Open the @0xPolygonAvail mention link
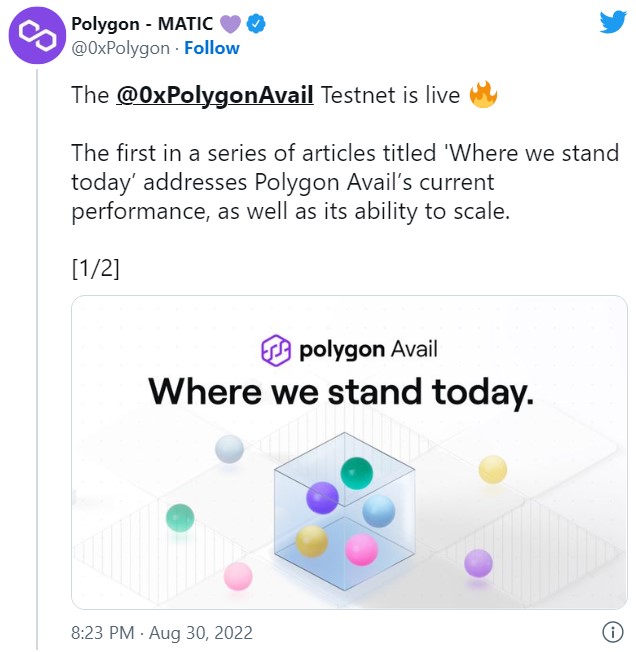The image size is (636, 652). pos(215,96)
